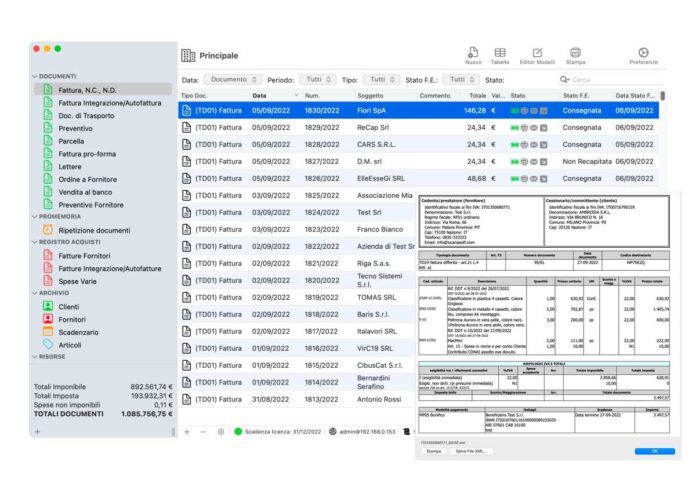Sort by the Soggetto column header
This screenshot has width=696, height=479.
[x=370, y=95]
